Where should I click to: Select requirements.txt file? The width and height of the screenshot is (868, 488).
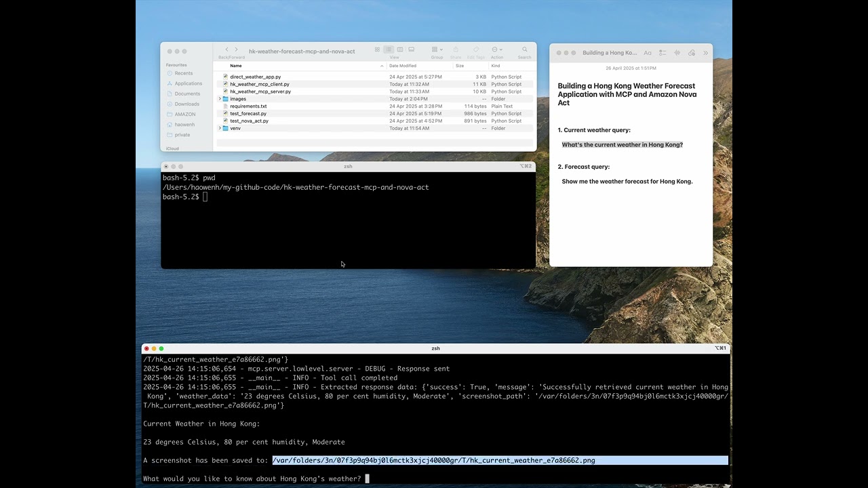(x=248, y=106)
